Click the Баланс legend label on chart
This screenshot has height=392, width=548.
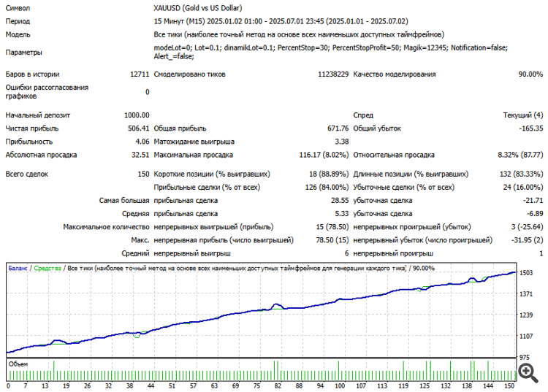pyautogui.click(x=18, y=269)
